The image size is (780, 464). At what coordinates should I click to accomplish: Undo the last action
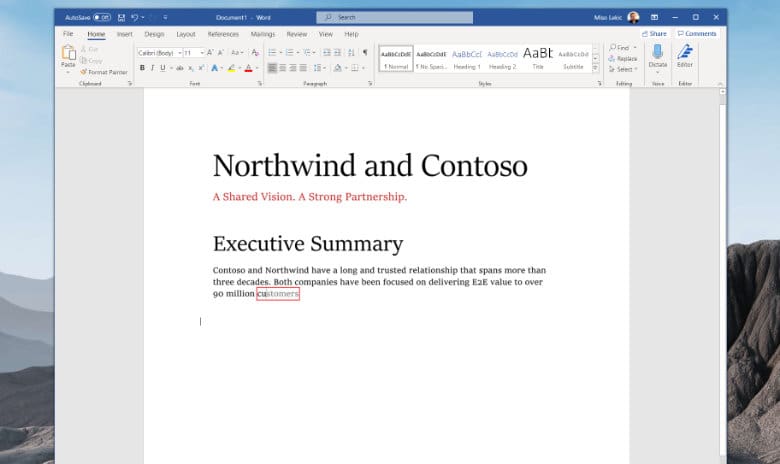(x=134, y=17)
